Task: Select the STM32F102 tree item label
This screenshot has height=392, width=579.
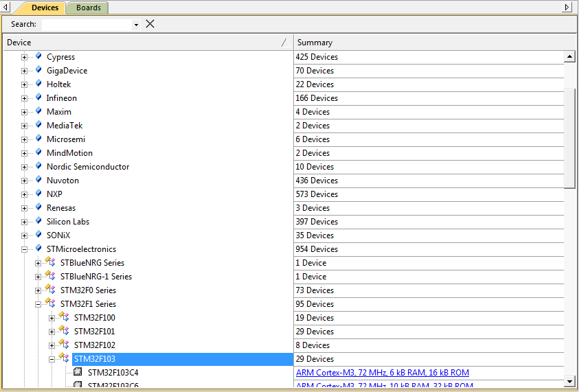Action: pyautogui.click(x=95, y=345)
